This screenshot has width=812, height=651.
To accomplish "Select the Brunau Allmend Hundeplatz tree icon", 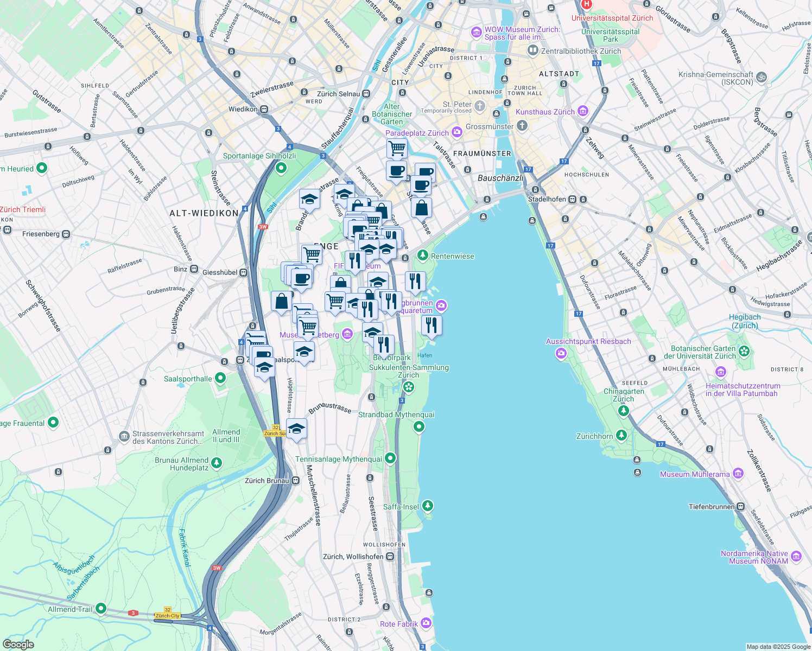I will coord(217,463).
